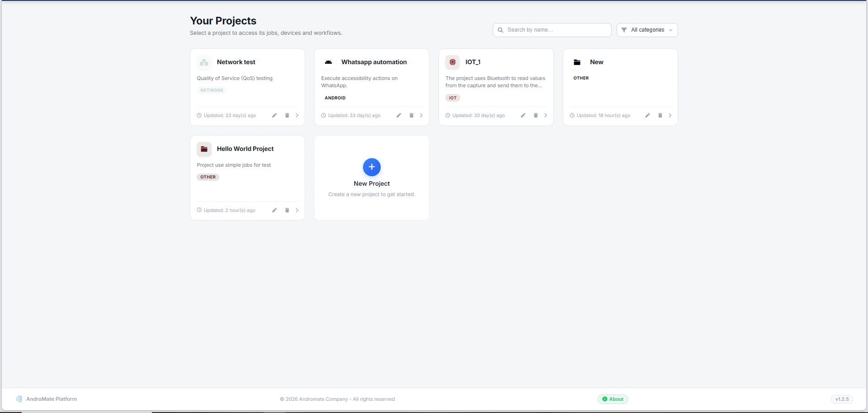Delete the Whatsapp automation project
The image size is (868, 413).
coord(411,115)
